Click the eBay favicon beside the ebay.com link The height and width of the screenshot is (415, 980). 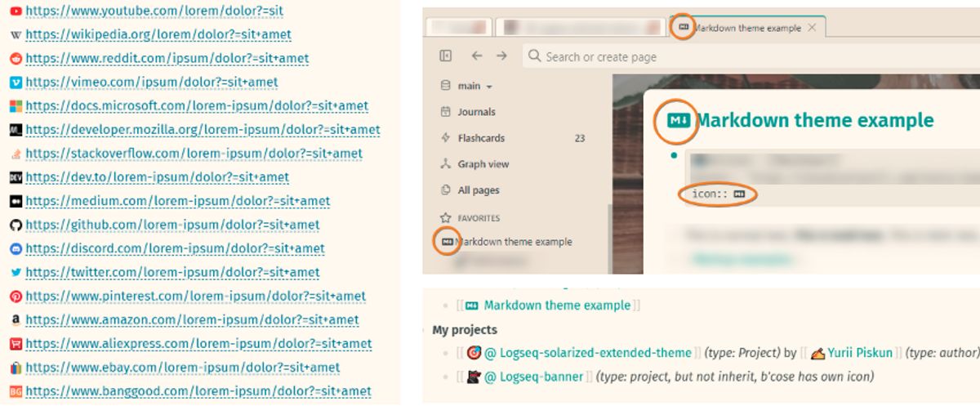16,368
